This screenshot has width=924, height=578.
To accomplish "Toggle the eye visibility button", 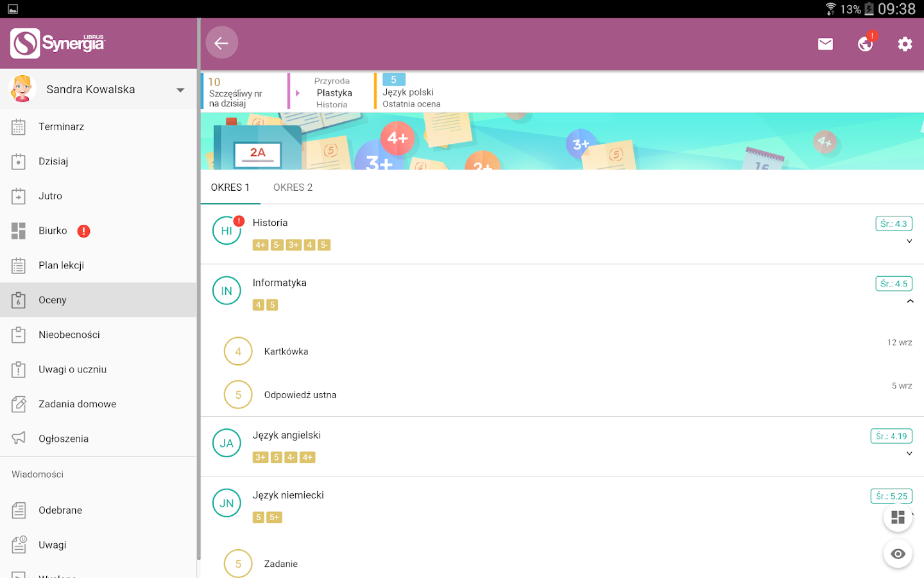I will point(898,554).
